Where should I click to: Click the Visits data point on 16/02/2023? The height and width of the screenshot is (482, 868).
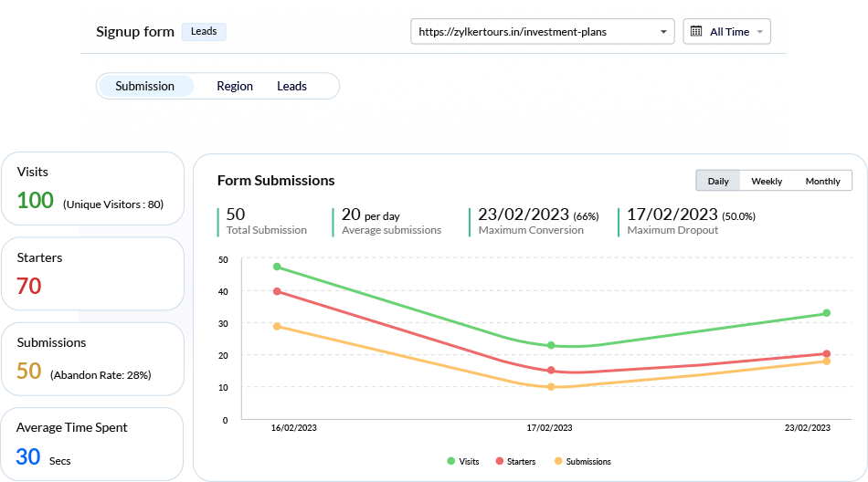(277, 267)
